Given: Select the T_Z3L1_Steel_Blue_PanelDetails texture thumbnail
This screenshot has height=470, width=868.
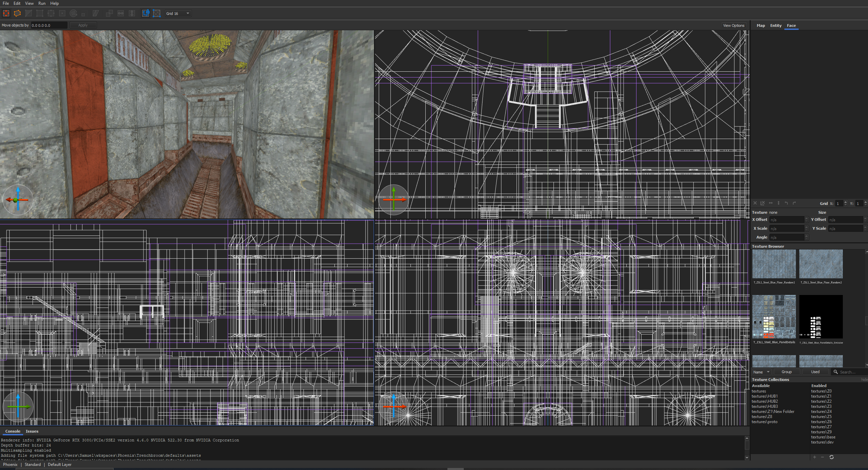Looking at the screenshot, I should tap(774, 317).
